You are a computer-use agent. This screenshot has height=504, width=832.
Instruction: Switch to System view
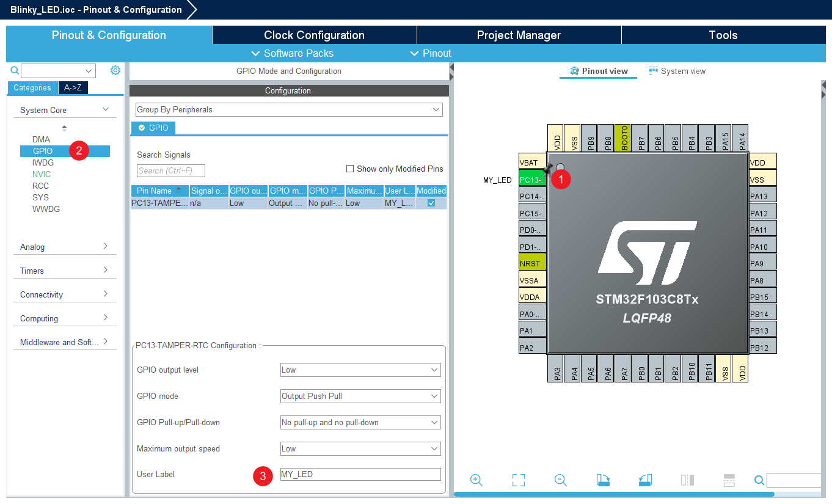677,71
